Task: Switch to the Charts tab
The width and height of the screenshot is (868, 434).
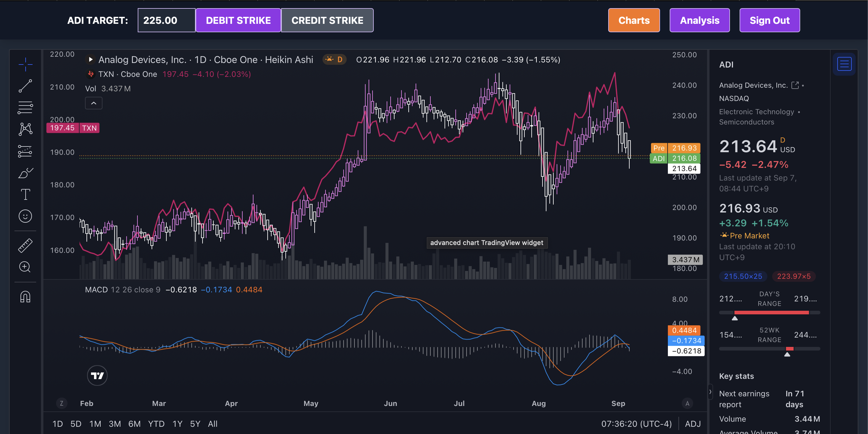Action: tap(634, 20)
